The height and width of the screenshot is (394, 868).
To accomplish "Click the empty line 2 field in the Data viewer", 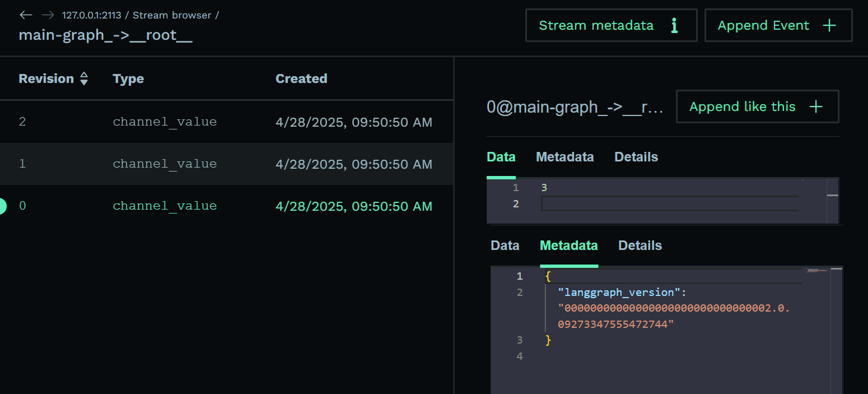I will (669, 203).
